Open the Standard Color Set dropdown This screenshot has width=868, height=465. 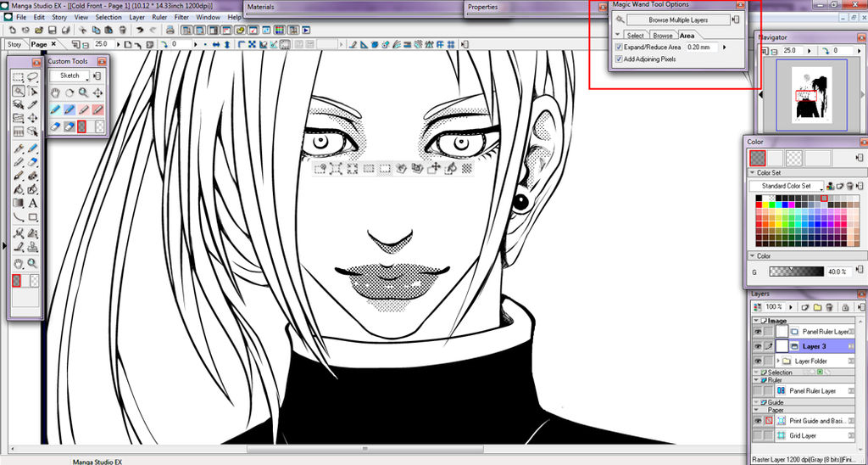(x=785, y=186)
